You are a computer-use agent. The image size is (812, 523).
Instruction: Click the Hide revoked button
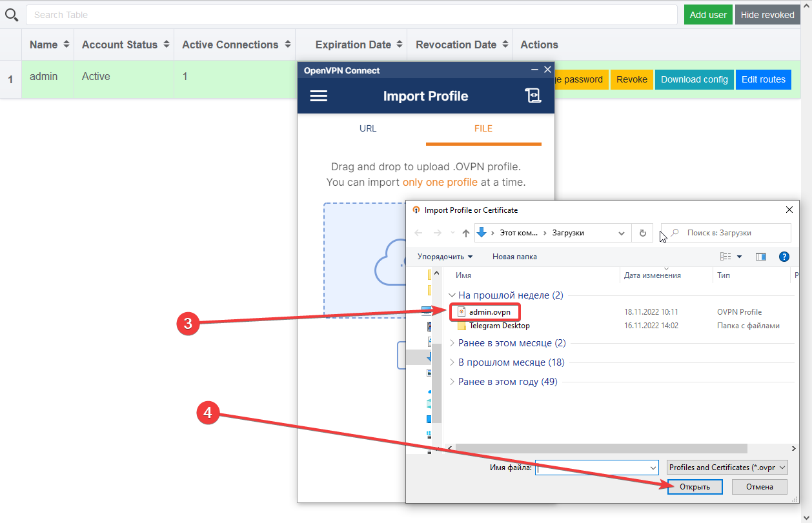coord(767,15)
